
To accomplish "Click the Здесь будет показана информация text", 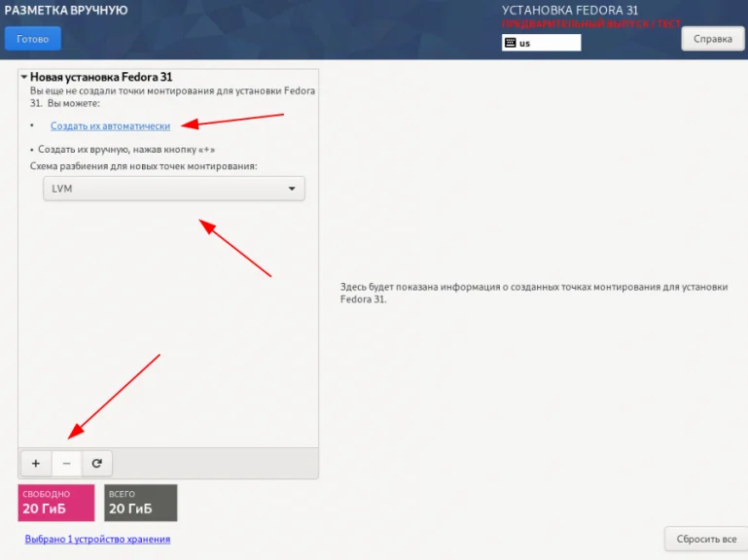I will [x=534, y=293].
